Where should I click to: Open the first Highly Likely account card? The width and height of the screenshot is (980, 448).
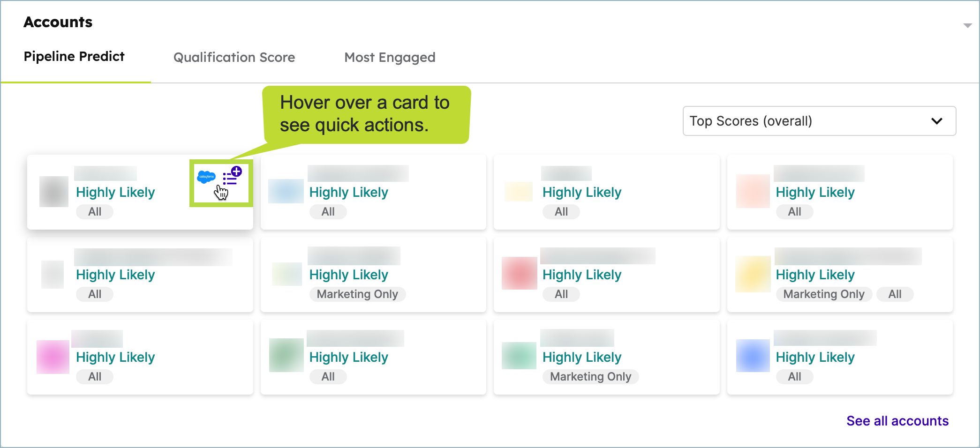tap(115, 192)
